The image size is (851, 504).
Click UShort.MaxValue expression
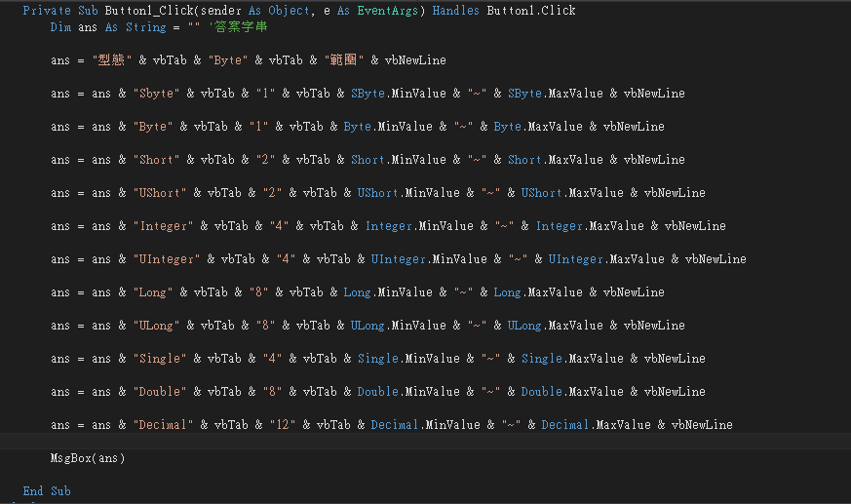(x=572, y=193)
